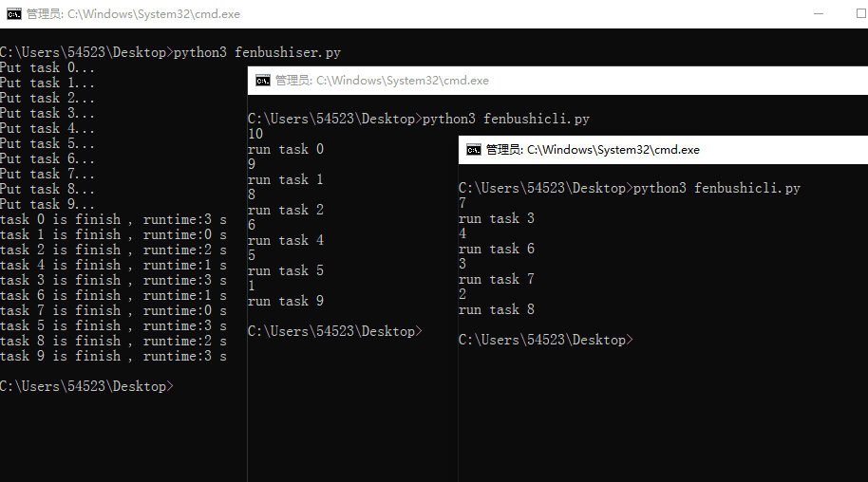Click the "python3 fenbushiser.py" command text
This screenshot has width=868, height=482.
[256, 52]
